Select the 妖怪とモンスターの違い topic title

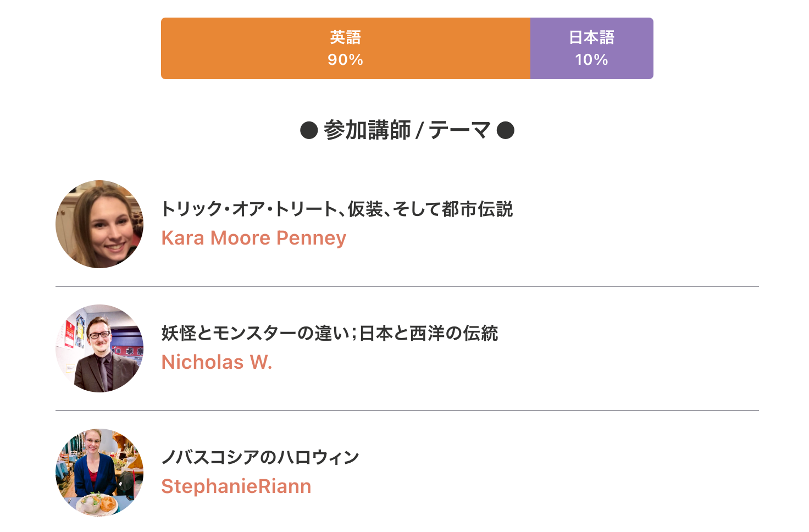coord(329,333)
